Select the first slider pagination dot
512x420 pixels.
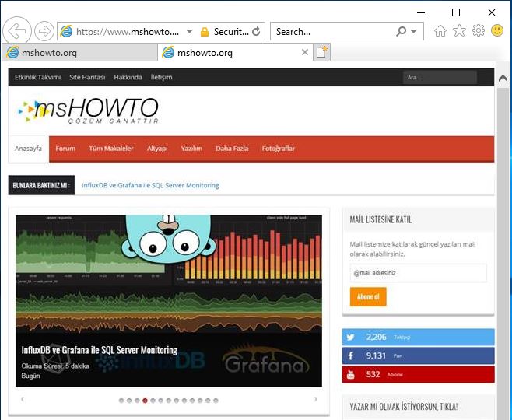121,401
